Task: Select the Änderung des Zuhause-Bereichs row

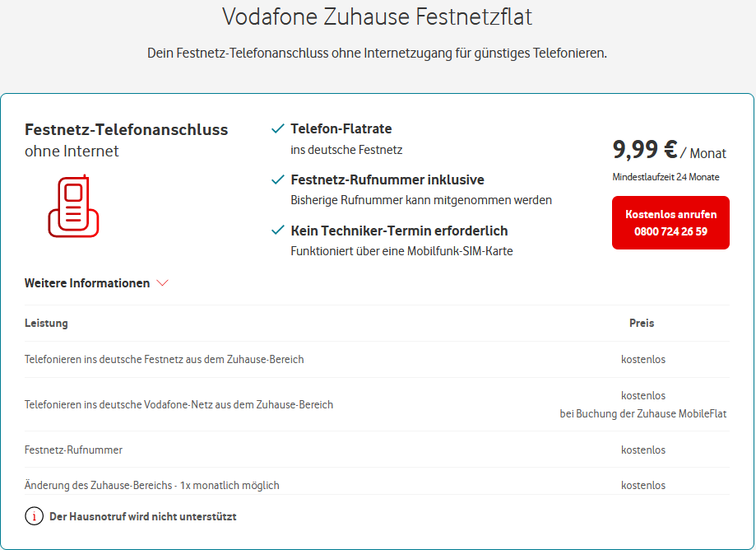Action: 152,486
